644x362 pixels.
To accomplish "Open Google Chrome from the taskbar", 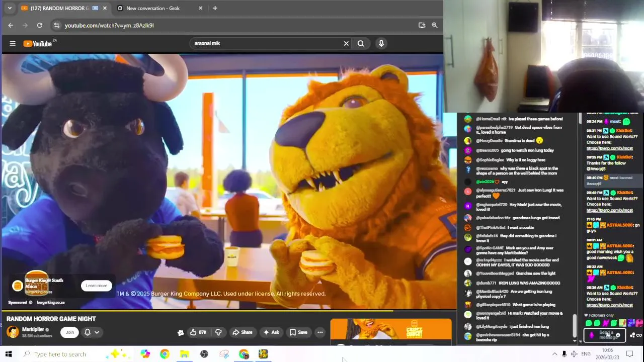I will point(165,354).
